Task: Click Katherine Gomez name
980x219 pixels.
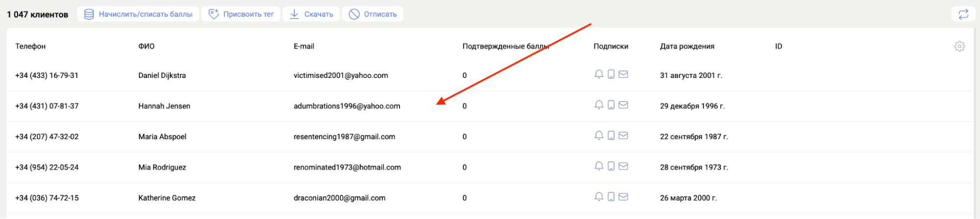Action: coord(167,198)
